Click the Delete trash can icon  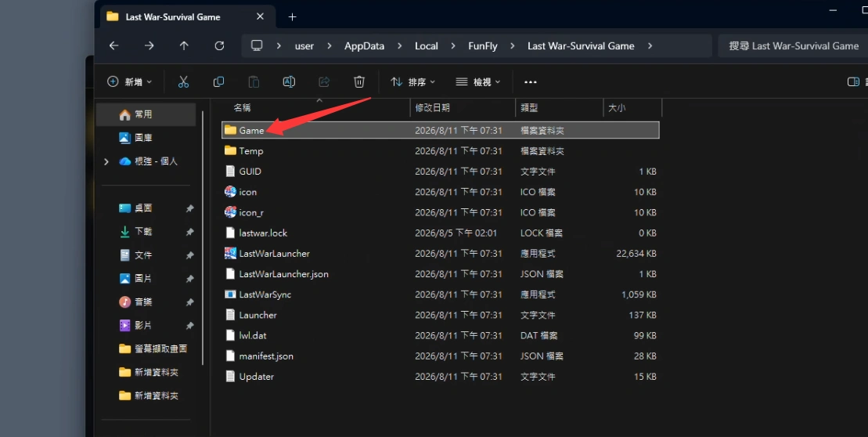pyautogui.click(x=359, y=82)
